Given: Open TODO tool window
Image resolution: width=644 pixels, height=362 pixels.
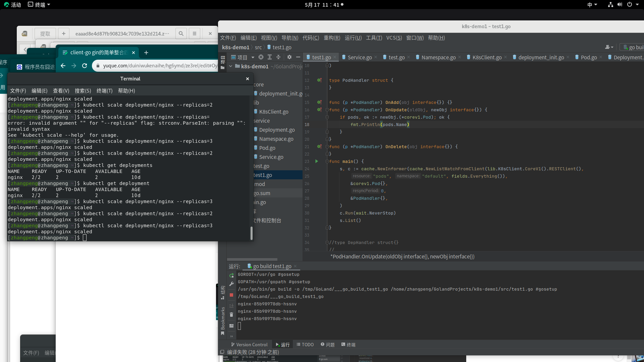Looking at the screenshot, I should pyautogui.click(x=305, y=345).
